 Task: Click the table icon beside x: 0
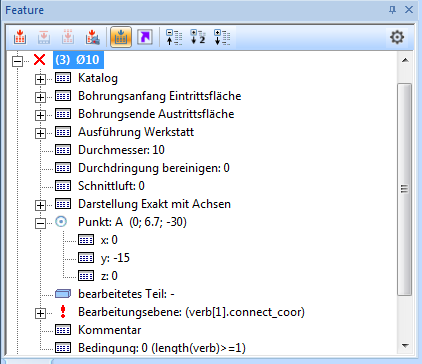pyautogui.click(x=86, y=240)
